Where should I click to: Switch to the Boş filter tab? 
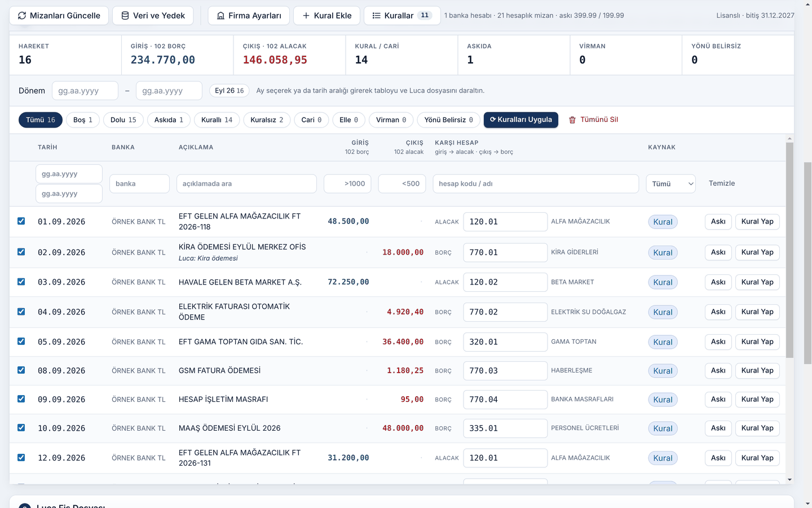[x=83, y=120]
